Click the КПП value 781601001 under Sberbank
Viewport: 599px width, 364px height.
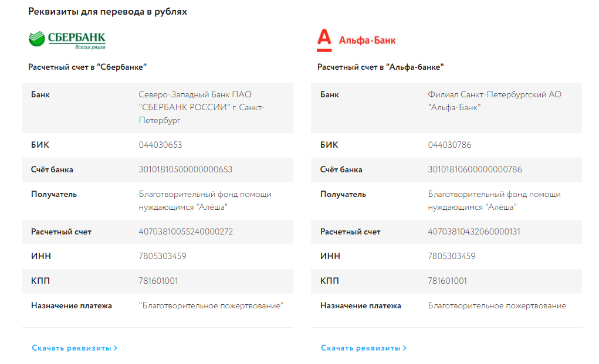[x=158, y=281]
